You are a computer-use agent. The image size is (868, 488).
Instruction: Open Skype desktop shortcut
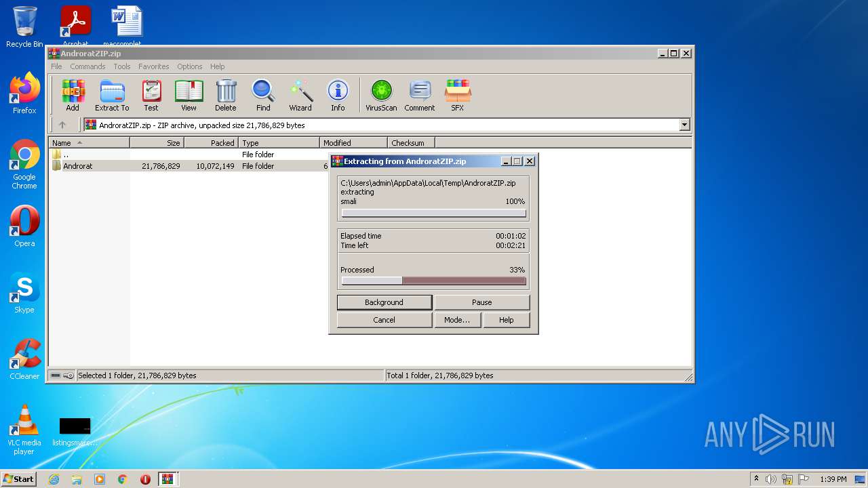(24, 293)
